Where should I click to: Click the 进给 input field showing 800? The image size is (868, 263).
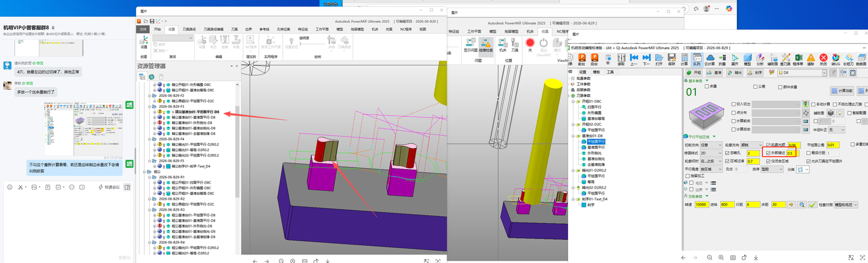click(x=727, y=204)
